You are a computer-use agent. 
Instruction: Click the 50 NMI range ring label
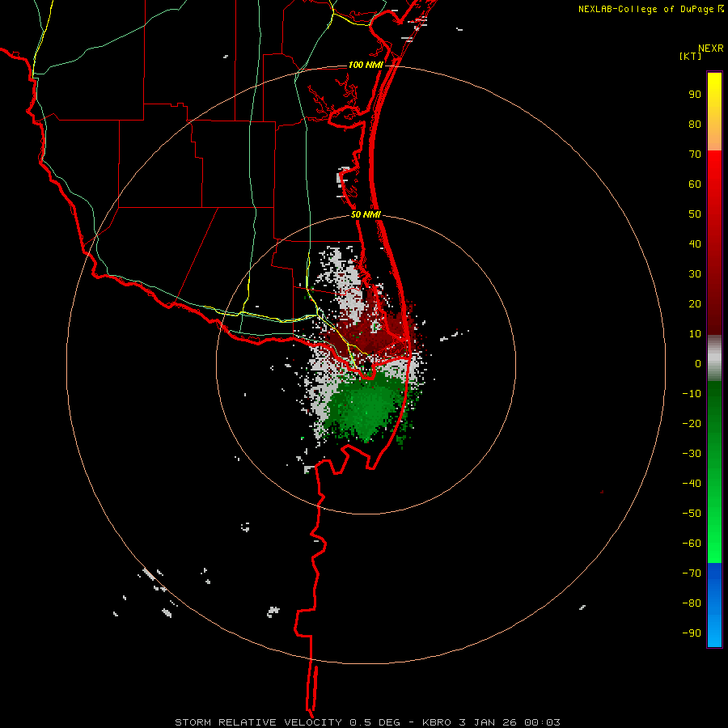[x=366, y=214]
